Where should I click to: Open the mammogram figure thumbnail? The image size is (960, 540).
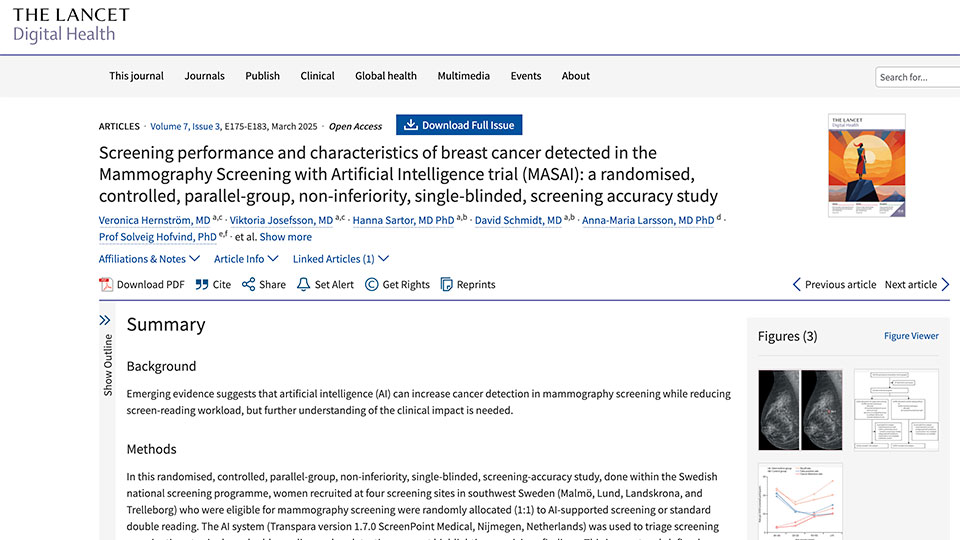click(800, 410)
